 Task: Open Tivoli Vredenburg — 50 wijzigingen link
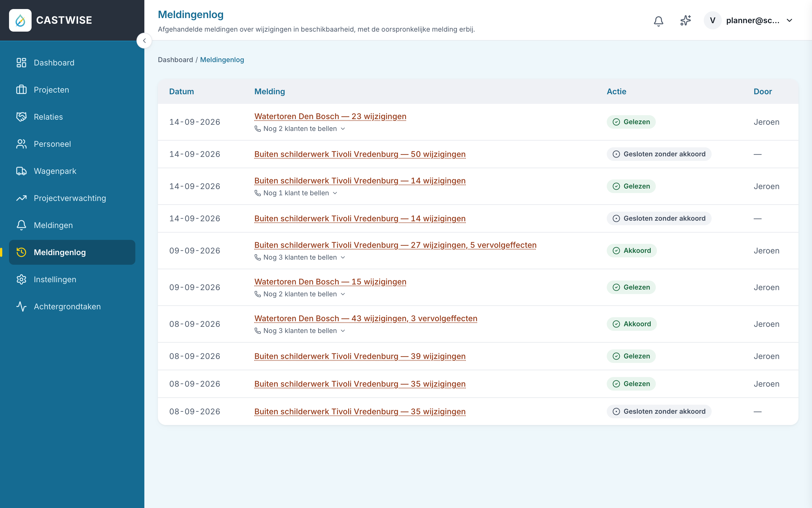(x=360, y=154)
